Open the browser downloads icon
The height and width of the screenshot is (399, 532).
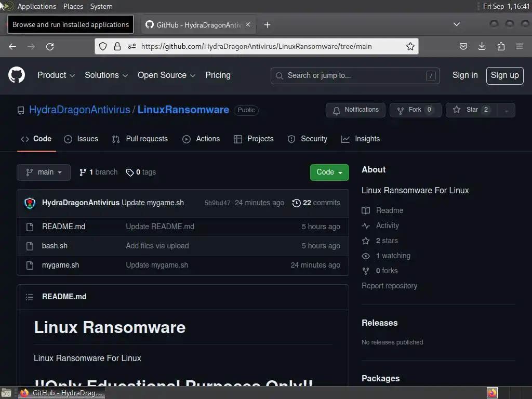click(x=482, y=46)
